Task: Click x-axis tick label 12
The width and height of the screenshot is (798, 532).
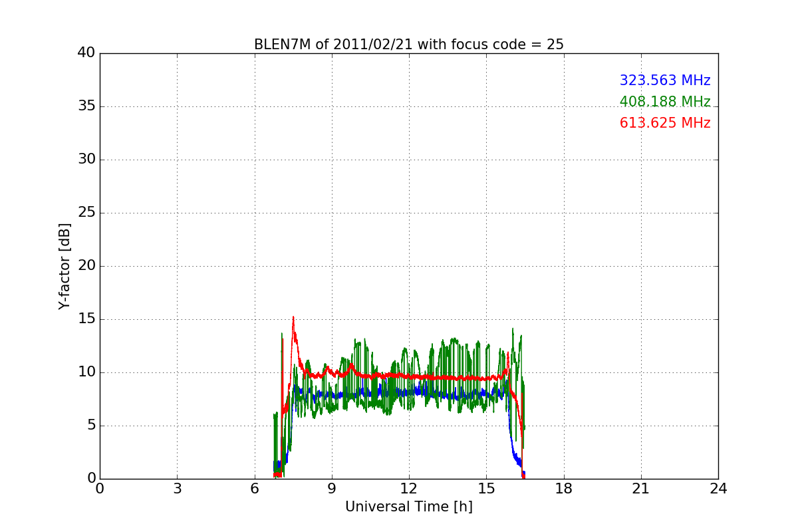Action: click(408, 489)
